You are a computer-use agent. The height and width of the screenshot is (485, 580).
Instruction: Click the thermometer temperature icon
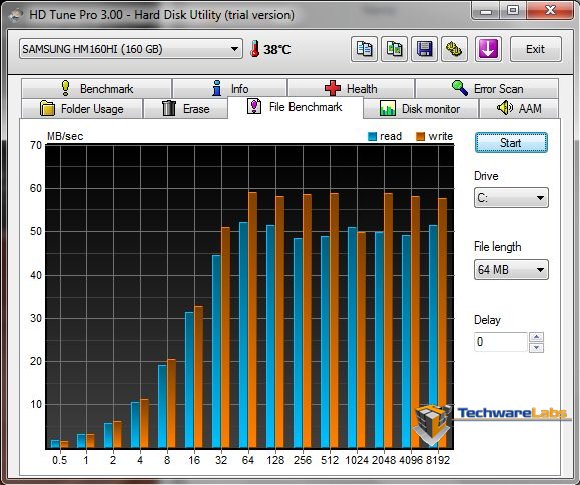(x=254, y=49)
